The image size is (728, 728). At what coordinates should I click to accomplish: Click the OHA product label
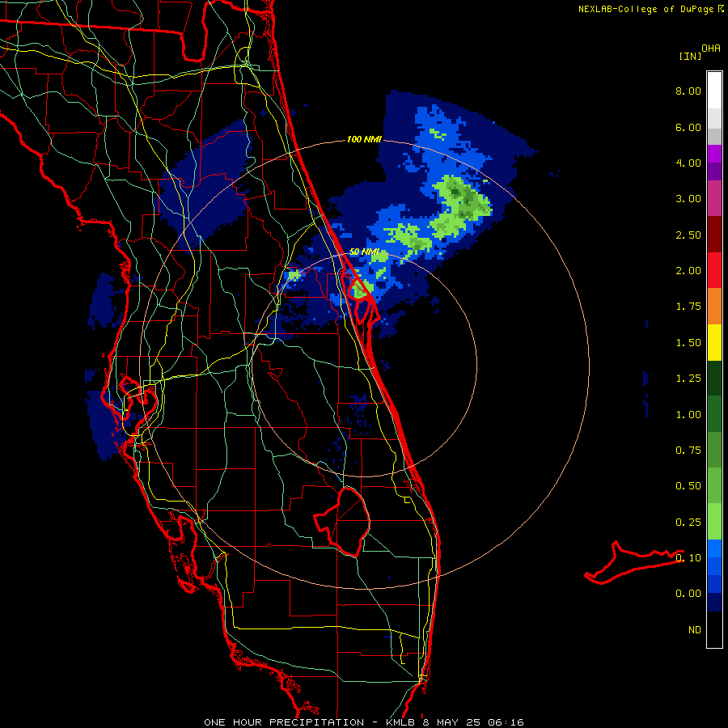[x=711, y=49]
